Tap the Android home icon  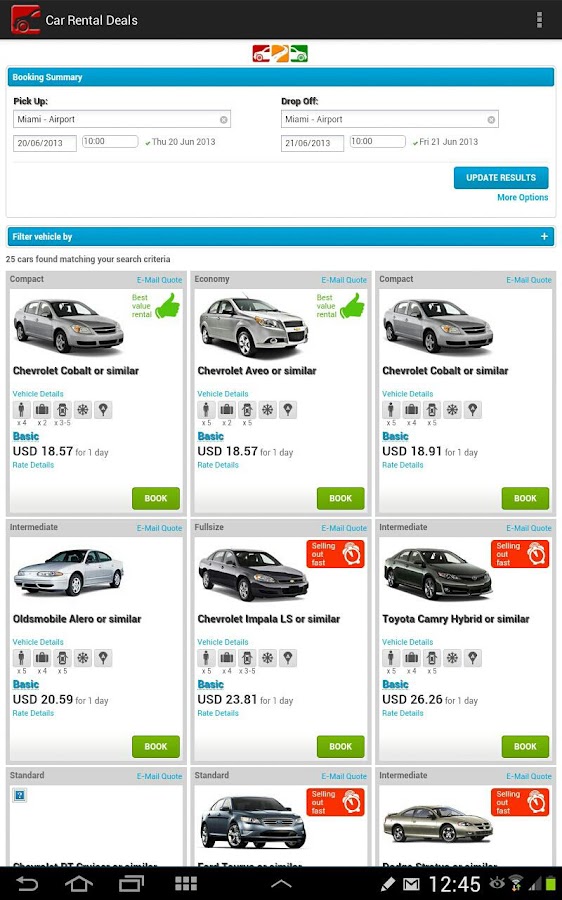[79, 883]
